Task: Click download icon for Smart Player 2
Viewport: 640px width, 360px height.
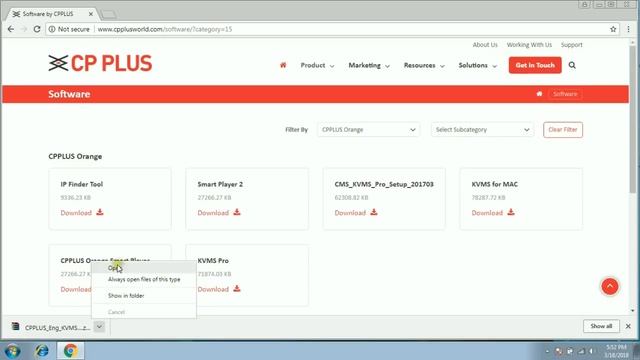Action: (237, 212)
